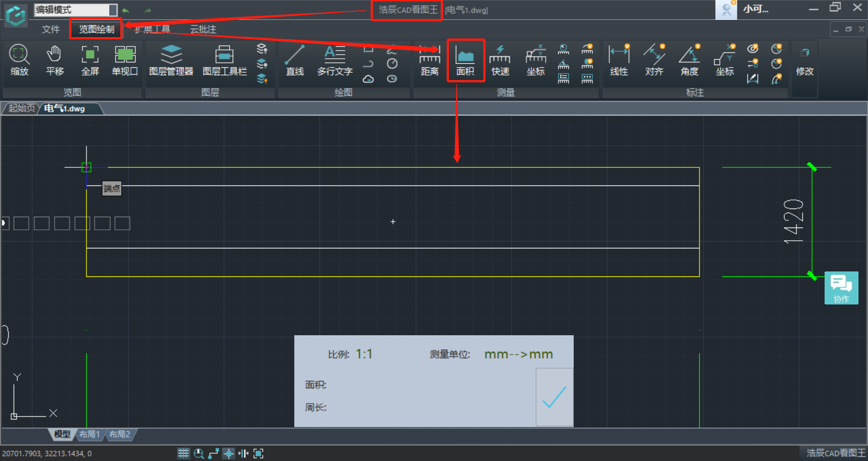Image resolution: width=868 pixels, height=461 pixels.
Task: Click the measure angle small icon
Action: click(563, 64)
